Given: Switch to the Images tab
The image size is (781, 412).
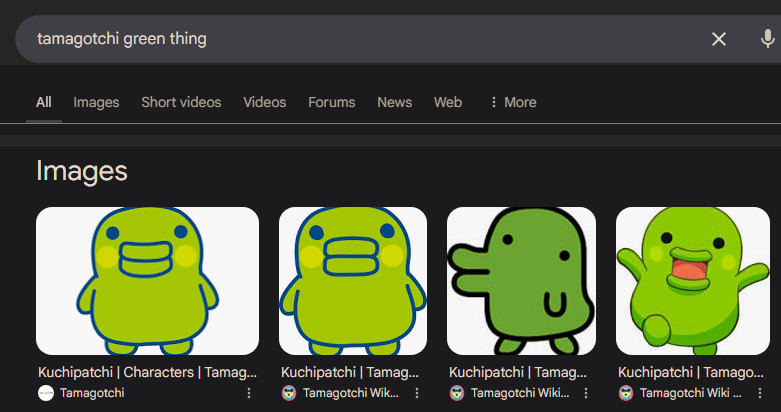Looking at the screenshot, I should tap(96, 102).
